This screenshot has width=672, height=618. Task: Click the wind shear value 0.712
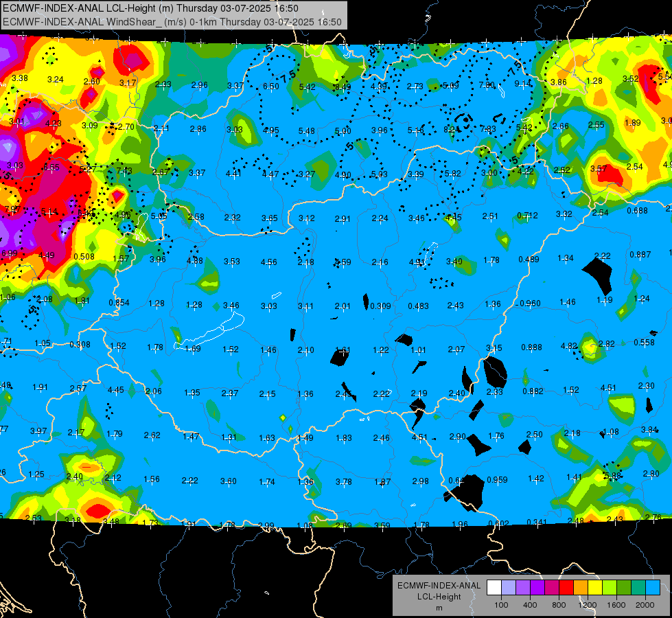(527, 216)
